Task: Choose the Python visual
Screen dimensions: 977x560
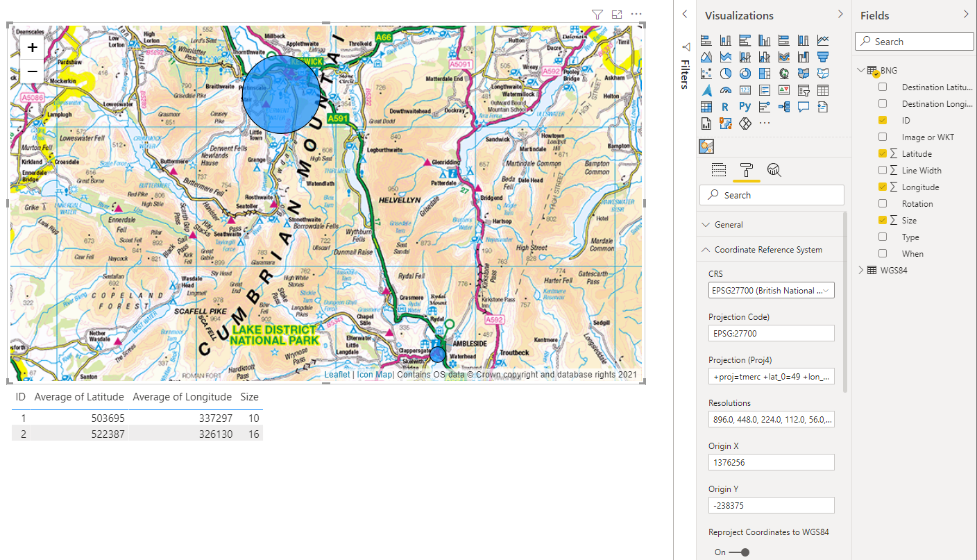Action: pyautogui.click(x=745, y=107)
